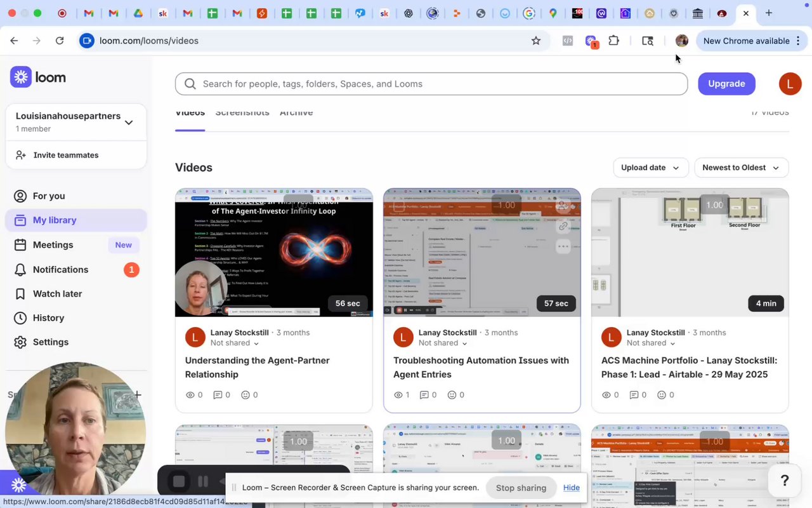Click Lanay Stockstill avatar on Agent-Partner card
The height and width of the screenshot is (508, 812).
click(195, 337)
